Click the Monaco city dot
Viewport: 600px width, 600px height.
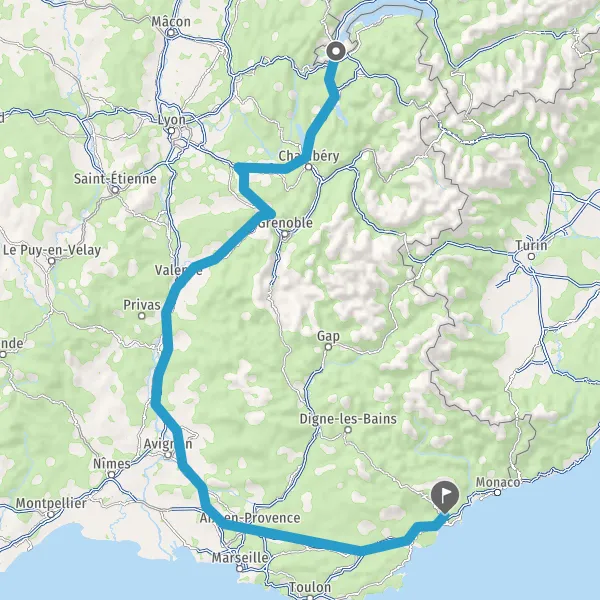coord(497,492)
